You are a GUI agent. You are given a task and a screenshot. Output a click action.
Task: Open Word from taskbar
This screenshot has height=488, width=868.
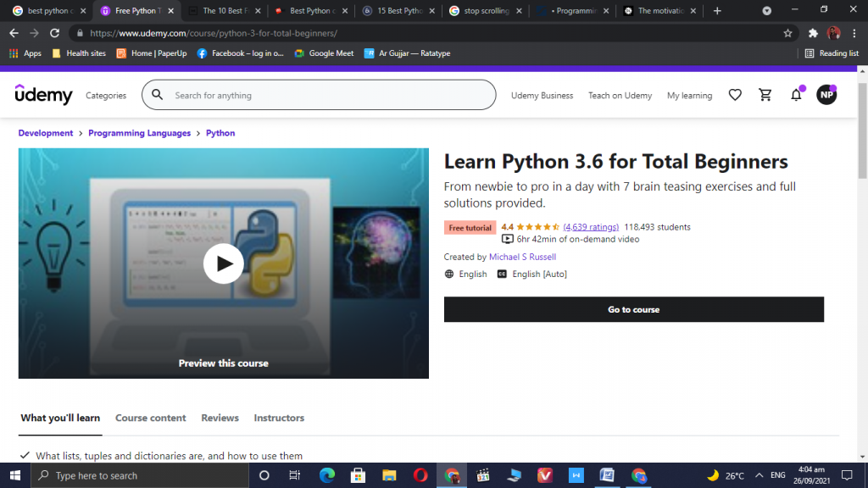[x=607, y=475]
